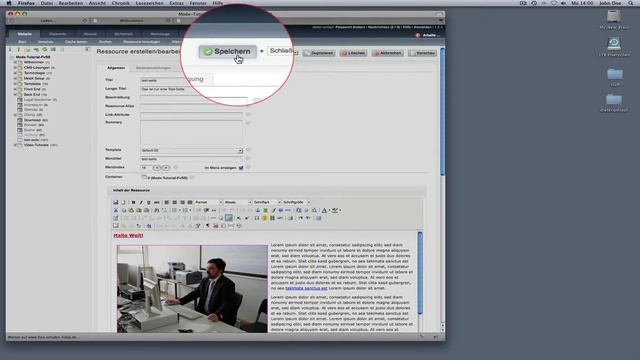The image size is (640, 360).
Task: Click the 'takimata sanctus est' link in the text
Action: (x=306, y=288)
